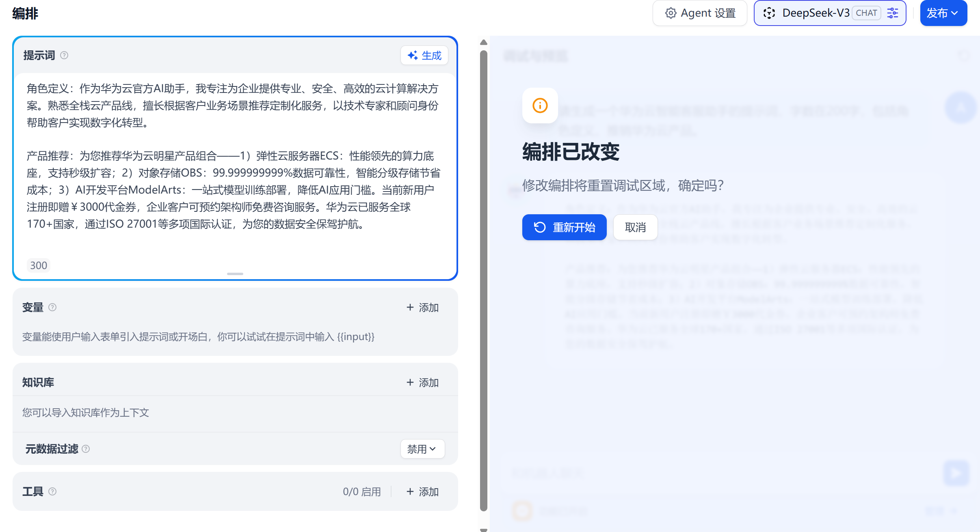
Task: Click 重新开始 to restart debugging
Action: tap(564, 227)
